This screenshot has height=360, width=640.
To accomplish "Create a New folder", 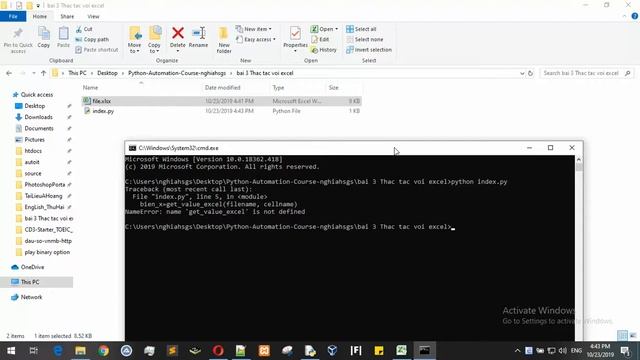I will 224,40.
